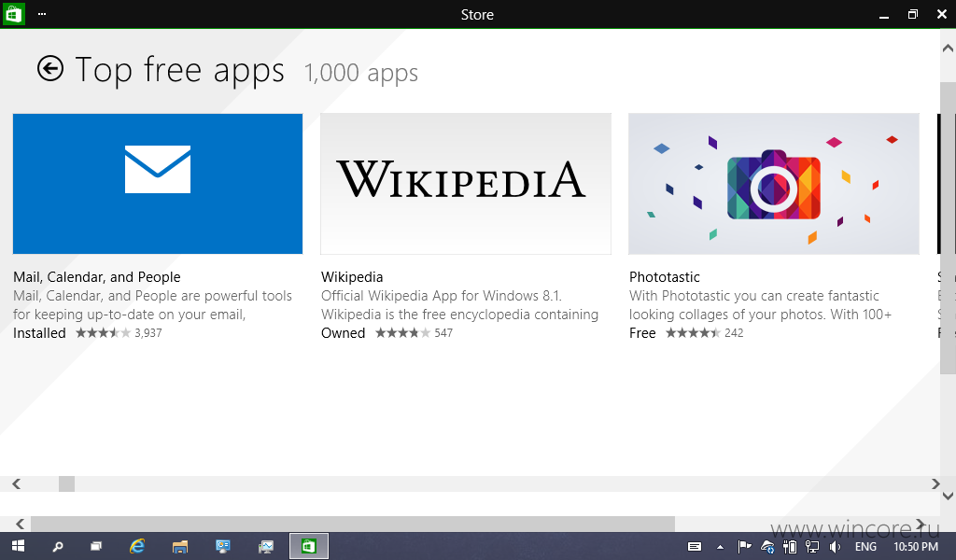Click the app list horizontal scroll right arrow
The width and height of the screenshot is (956, 560).
pyautogui.click(x=935, y=483)
